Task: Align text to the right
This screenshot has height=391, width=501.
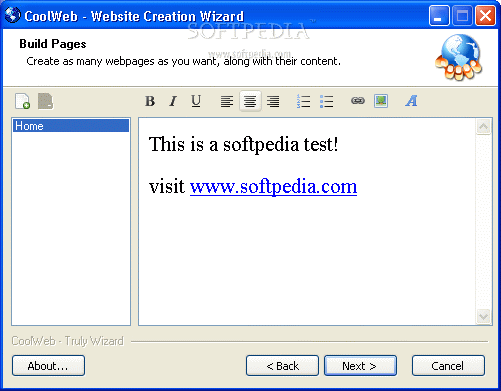Action: (273, 101)
